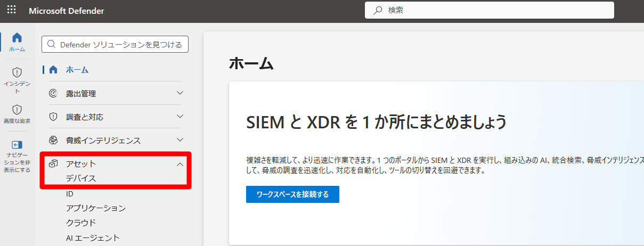Viewport: 644px width, 246px height.
Task: Collapse the アセット section chevron
Action: point(180,164)
